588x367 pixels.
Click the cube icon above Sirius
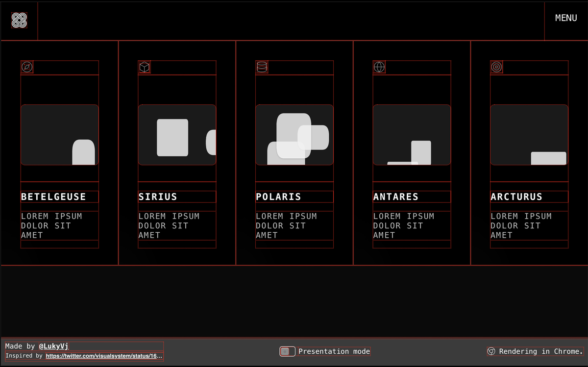(x=144, y=67)
